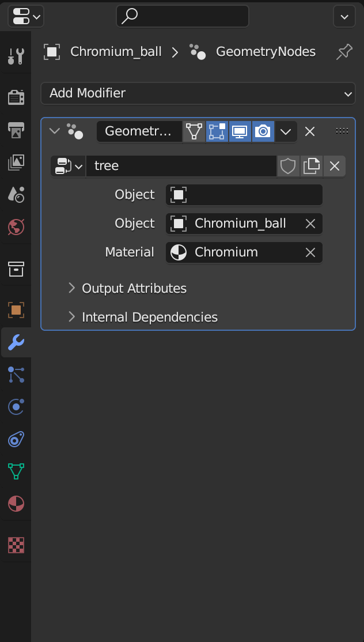364x642 pixels.
Task: Open the World properties tab
Action: tap(16, 227)
